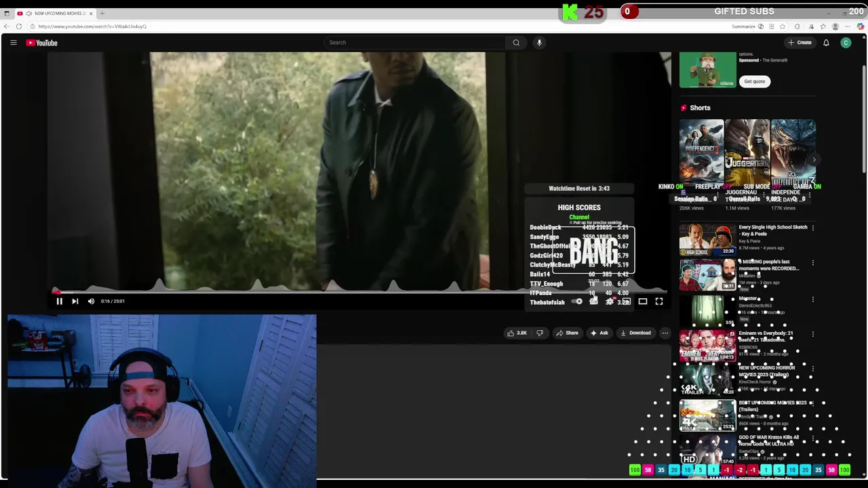Pause the playing video
868x488 pixels.
click(x=59, y=301)
